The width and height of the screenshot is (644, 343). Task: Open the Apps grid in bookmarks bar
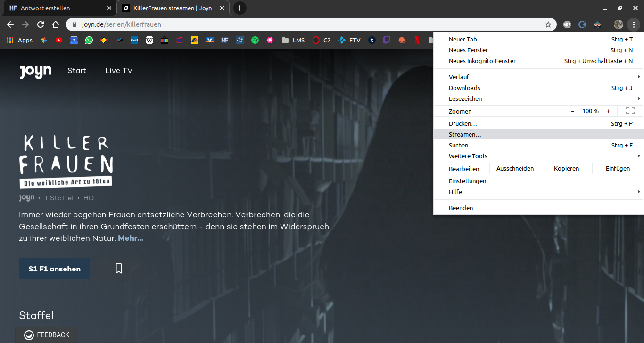tap(20, 41)
